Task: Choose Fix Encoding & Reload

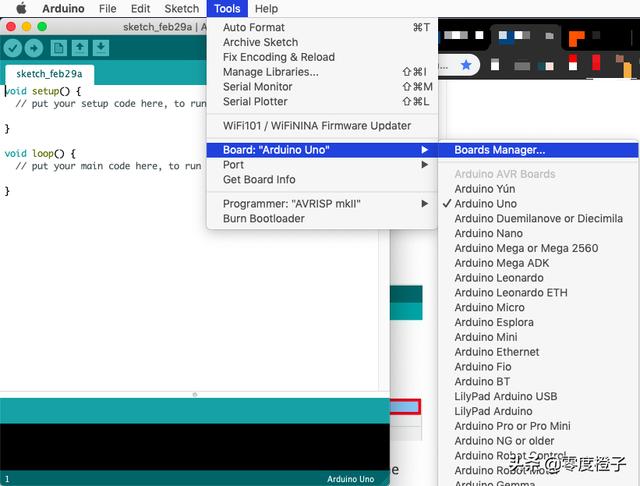Action: tap(322, 57)
